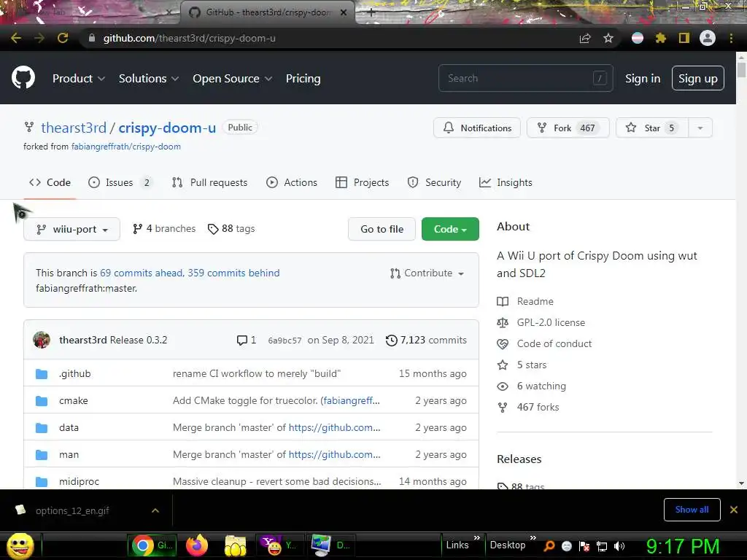Open the GPL-2.0 license link
Viewport: 747px width, 560px height.
pos(551,322)
